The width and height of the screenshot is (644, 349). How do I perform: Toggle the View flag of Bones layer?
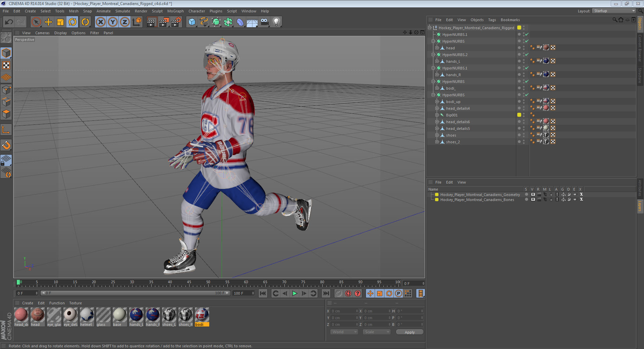click(x=533, y=200)
